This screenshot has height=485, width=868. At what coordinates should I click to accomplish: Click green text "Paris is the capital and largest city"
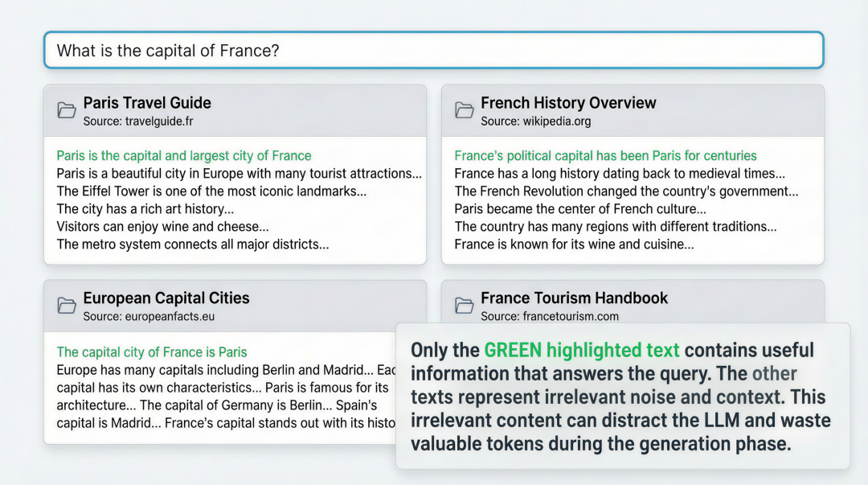[x=184, y=156]
